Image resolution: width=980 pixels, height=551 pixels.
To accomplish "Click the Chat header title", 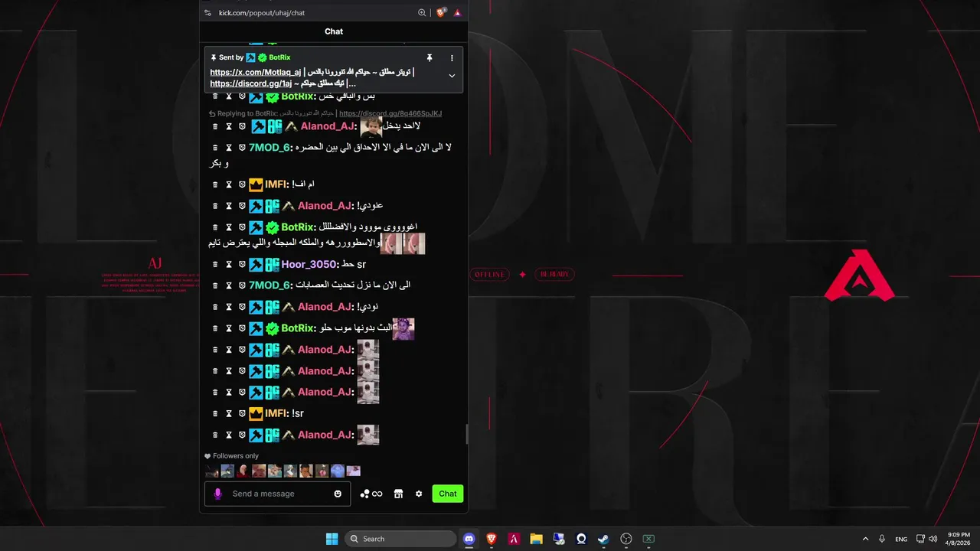I will pos(334,31).
